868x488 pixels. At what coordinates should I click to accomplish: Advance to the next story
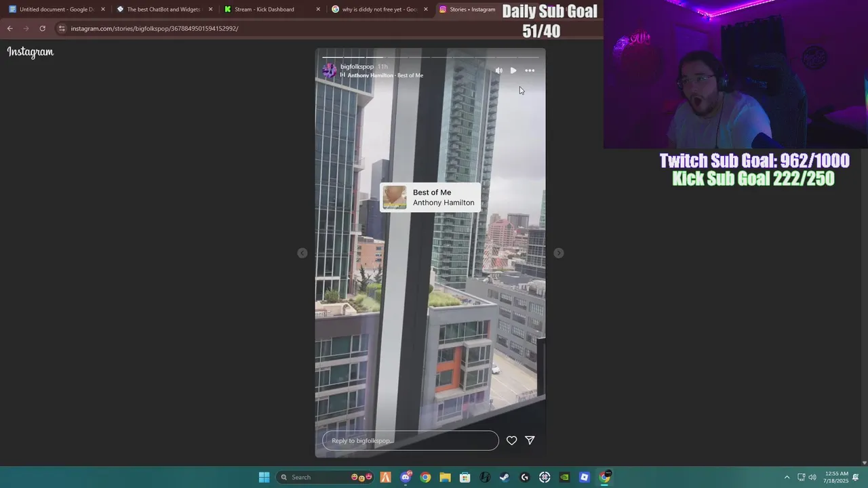[559, 253]
